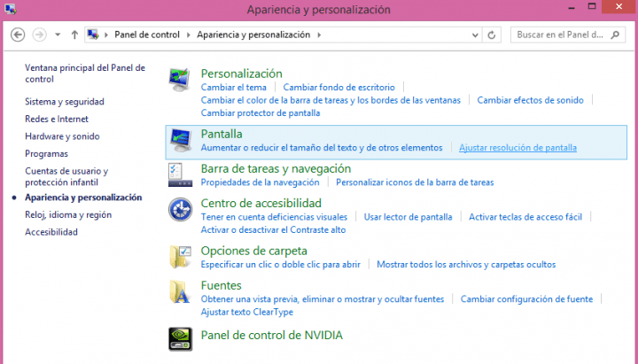Select Programas in sidebar
Viewport: 638px width, 364px height.
click(46, 154)
